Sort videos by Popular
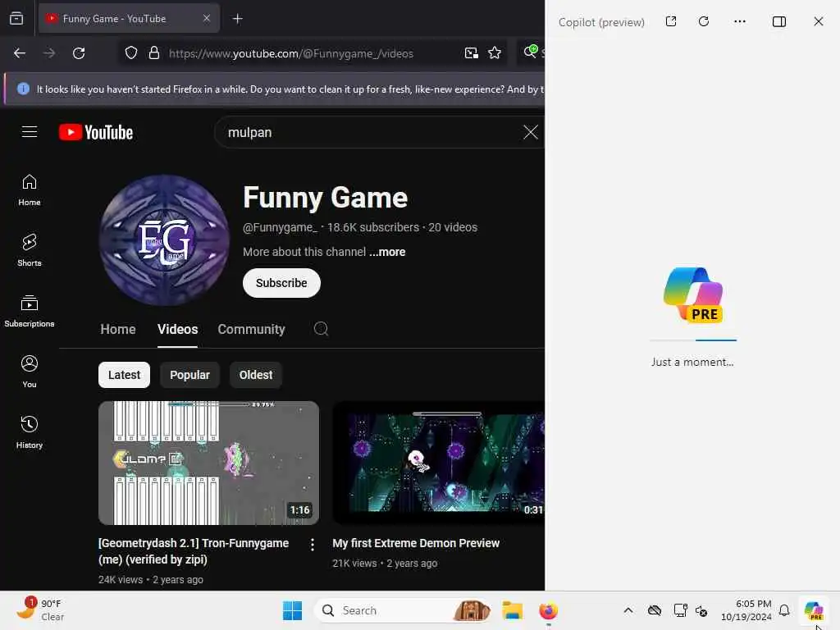 tap(189, 375)
